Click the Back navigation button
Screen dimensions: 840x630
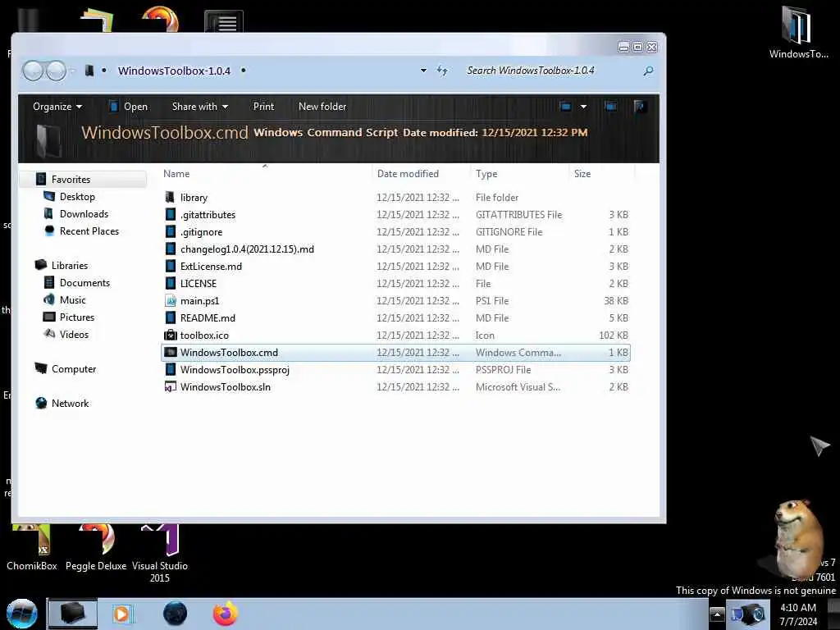(x=33, y=71)
